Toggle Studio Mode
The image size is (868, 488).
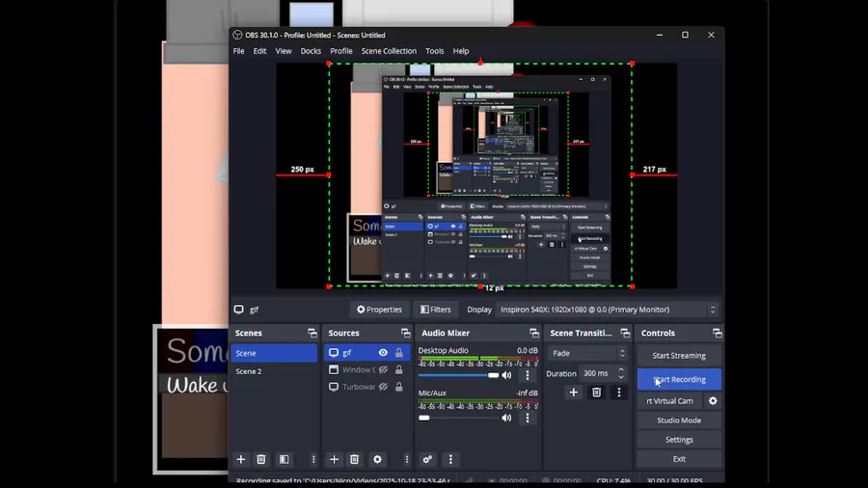click(x=679, y=420)
